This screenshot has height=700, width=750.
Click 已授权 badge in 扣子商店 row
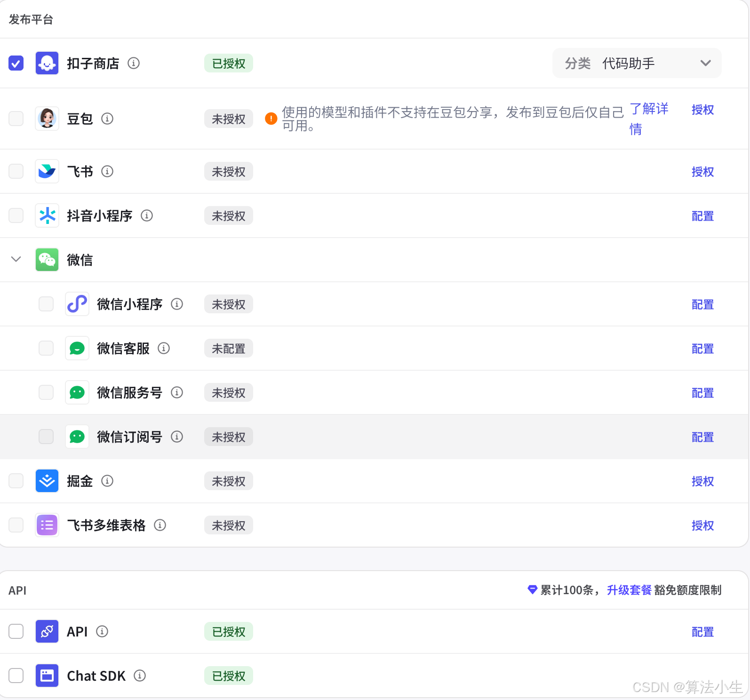(x=229, y=63)
